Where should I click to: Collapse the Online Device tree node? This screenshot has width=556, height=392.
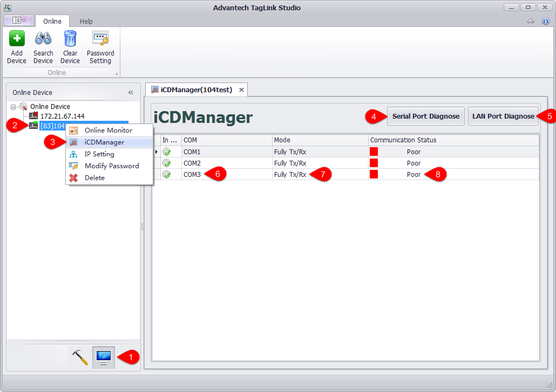click(13, 107)
